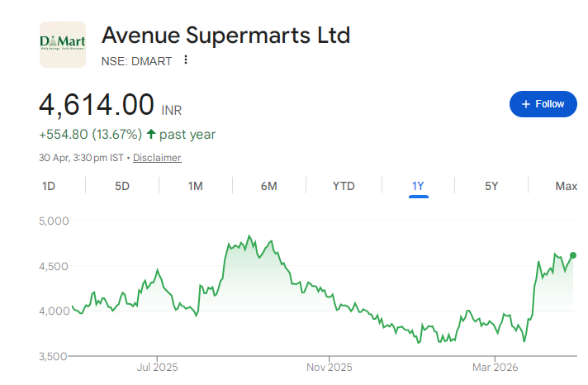
Task: Open the three-dot more options menu
Action: pos(186,60)
